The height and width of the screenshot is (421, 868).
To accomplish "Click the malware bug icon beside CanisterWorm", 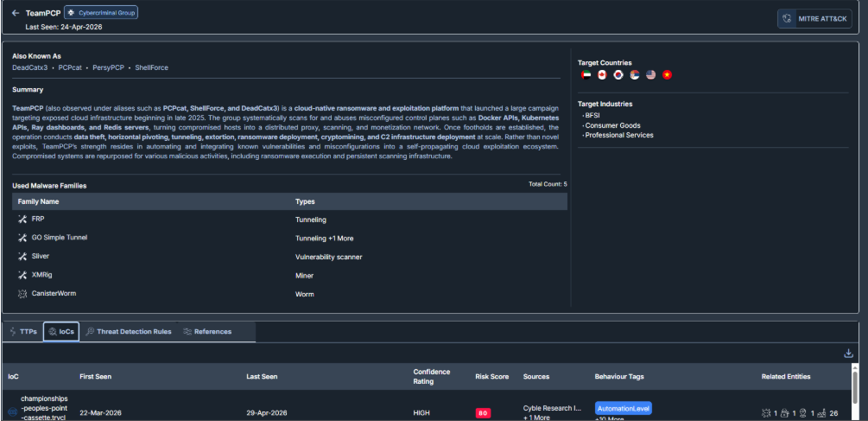I will pyautogui.click(x=22, y=294).
